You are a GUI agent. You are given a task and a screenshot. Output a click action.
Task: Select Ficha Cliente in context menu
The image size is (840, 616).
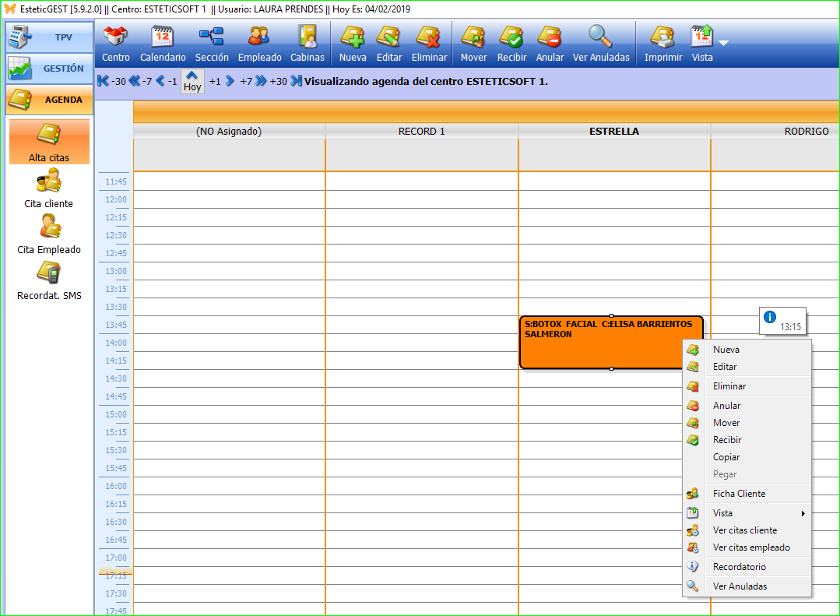pyautogui.click(x=739, y=494)
